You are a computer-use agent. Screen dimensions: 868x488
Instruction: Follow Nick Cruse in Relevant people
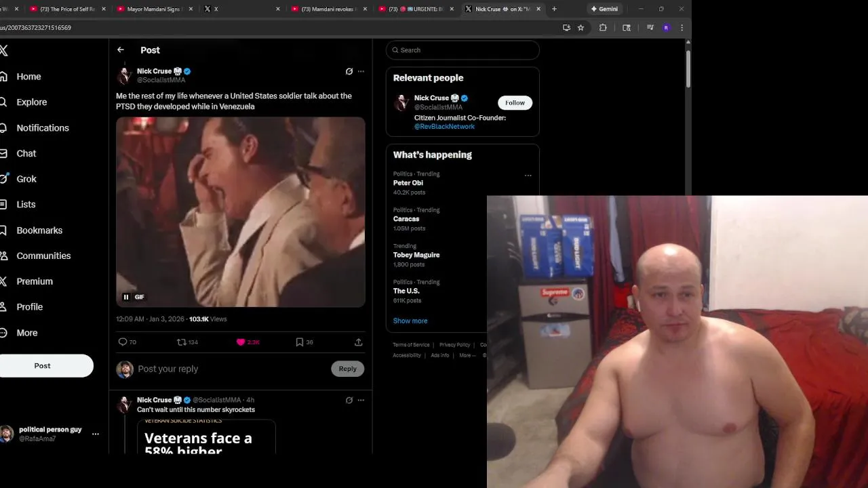click(515, 102)
